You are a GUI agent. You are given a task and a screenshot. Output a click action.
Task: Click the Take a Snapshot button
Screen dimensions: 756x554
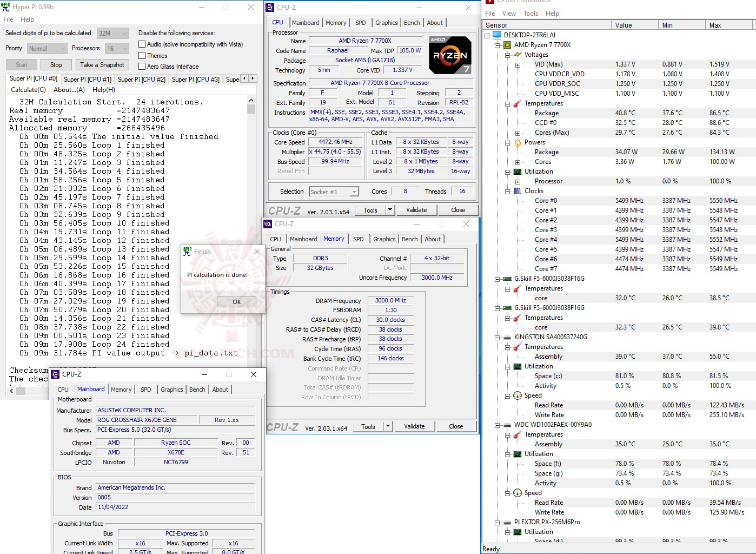pos(102,65)
